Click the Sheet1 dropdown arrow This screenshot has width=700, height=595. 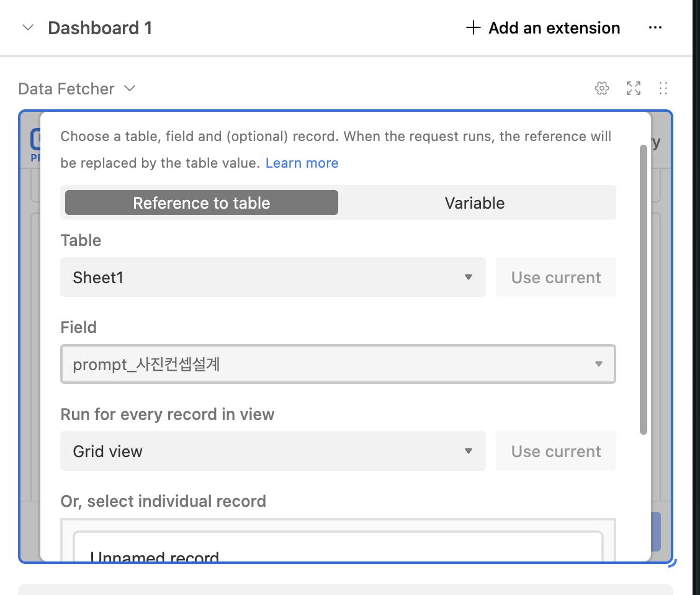point(469,277)
